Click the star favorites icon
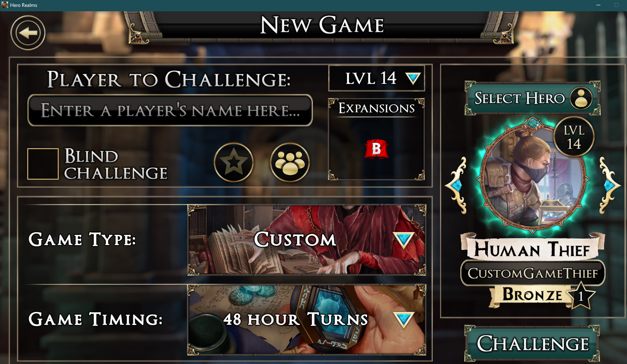The image size is (627, 364). [x=234, y=163]
